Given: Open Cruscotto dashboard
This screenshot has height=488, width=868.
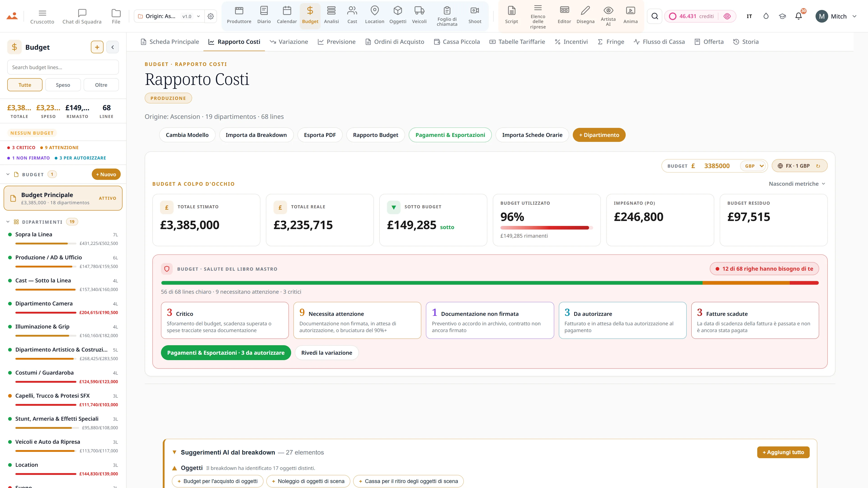Looking at the screenshot, I should tap(42, 16).
